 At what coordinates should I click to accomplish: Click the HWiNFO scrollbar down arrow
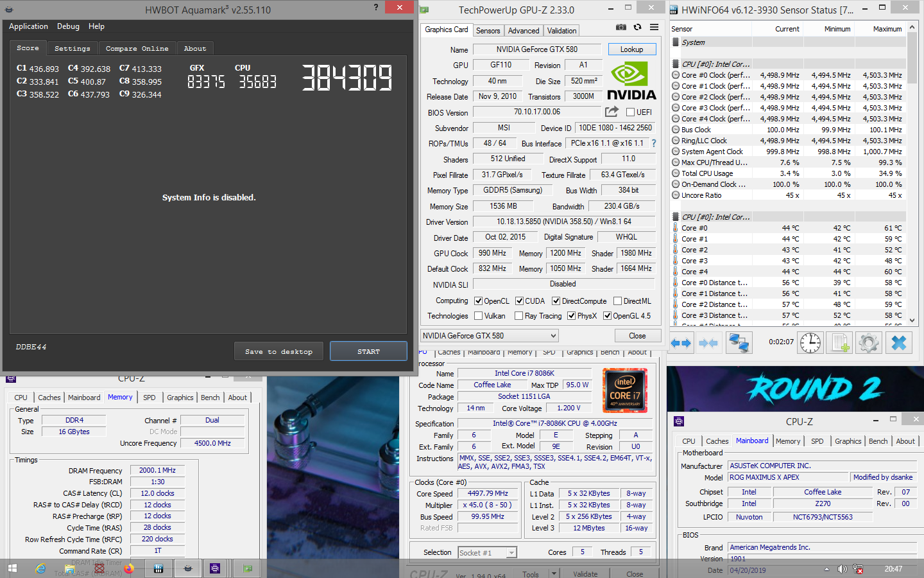[x=912, y=320]
